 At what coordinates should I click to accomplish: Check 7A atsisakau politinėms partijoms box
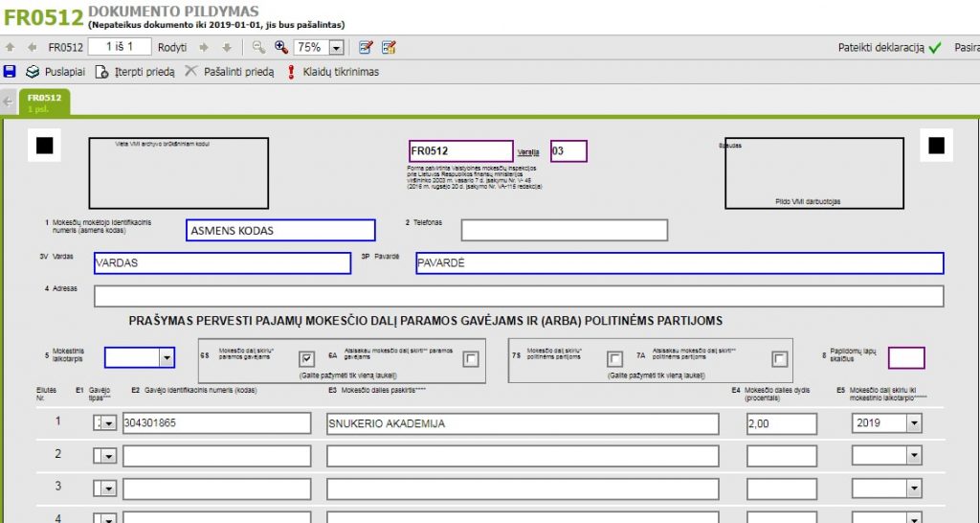click(779, 359)
